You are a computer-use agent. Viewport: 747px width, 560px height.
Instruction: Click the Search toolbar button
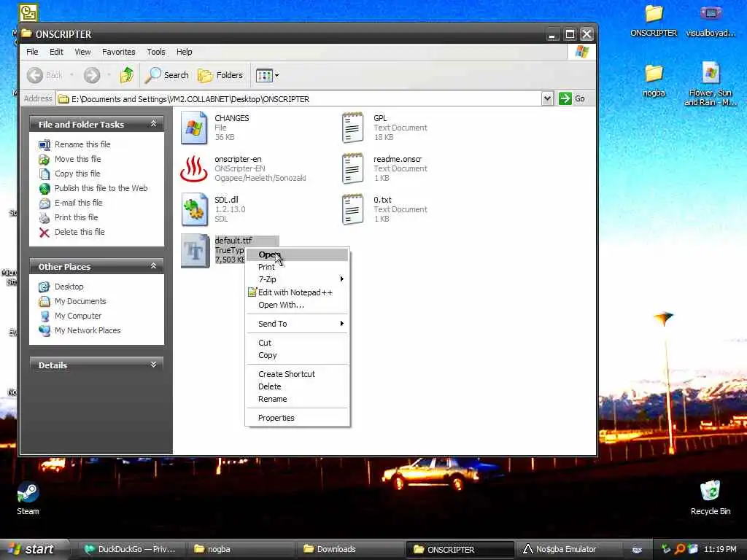click(x=167, y=75)
